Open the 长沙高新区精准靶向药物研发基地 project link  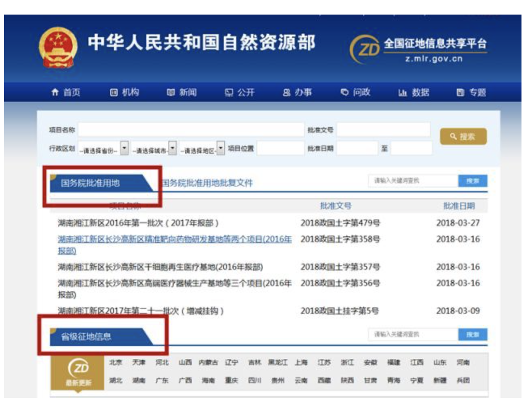tap(174, 239)
